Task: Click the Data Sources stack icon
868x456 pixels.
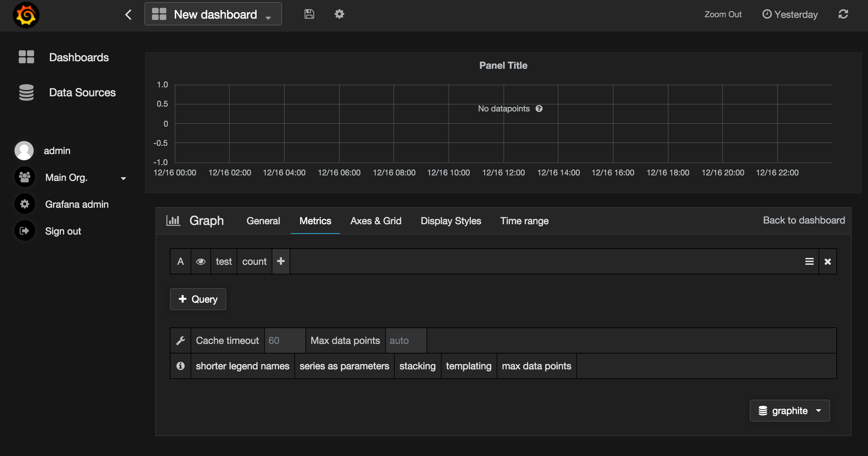Action: click(x=26, y=93)
